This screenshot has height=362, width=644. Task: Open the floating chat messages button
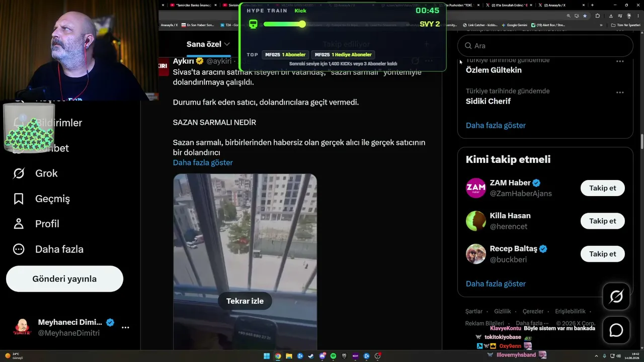click(x=616, y=330)
